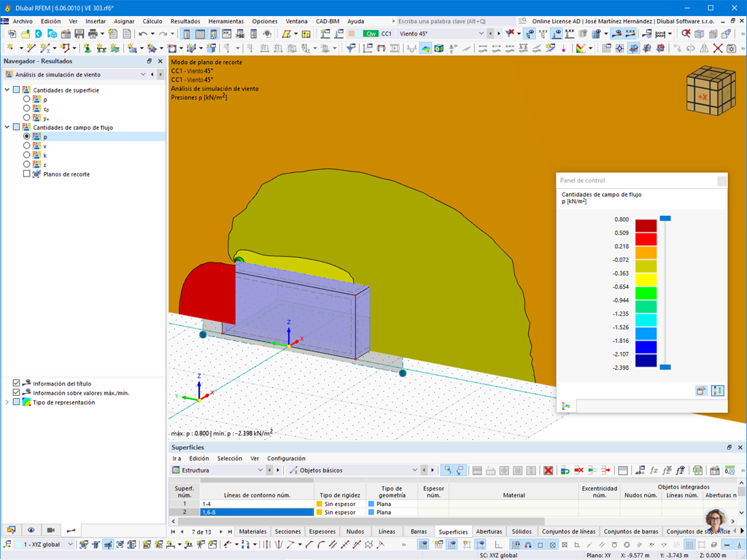Click Configuración in Superficies panel
Screen dimensions: 747x560
286,458
